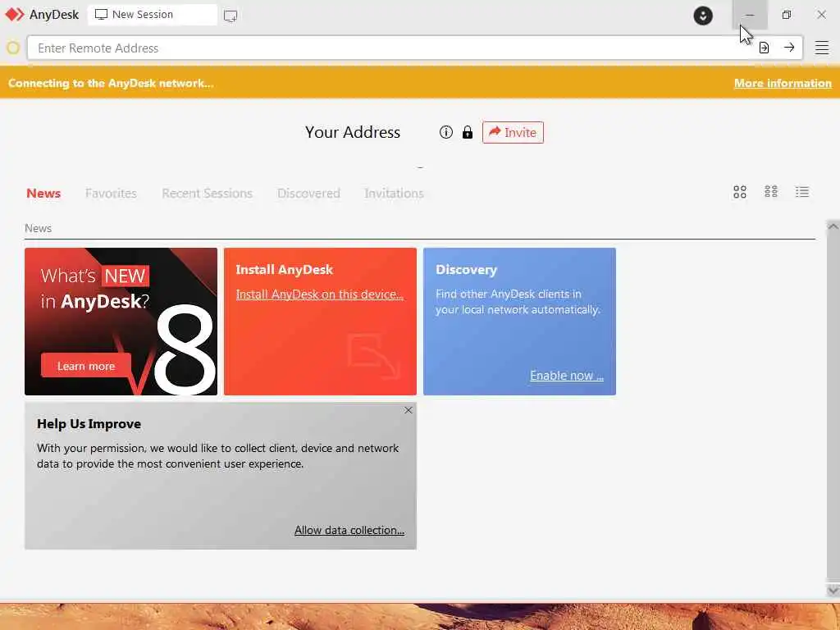Switch to small tiles view

[771, 192]
